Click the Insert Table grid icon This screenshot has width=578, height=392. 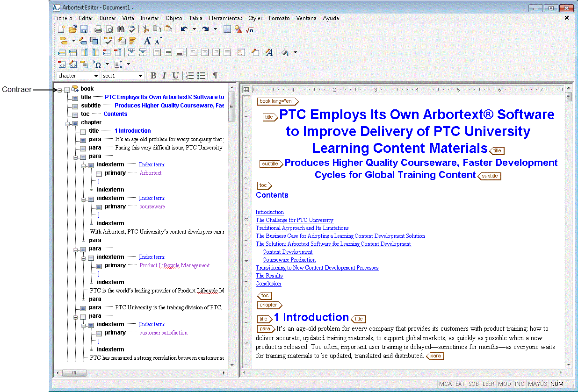tap(227, 29)
